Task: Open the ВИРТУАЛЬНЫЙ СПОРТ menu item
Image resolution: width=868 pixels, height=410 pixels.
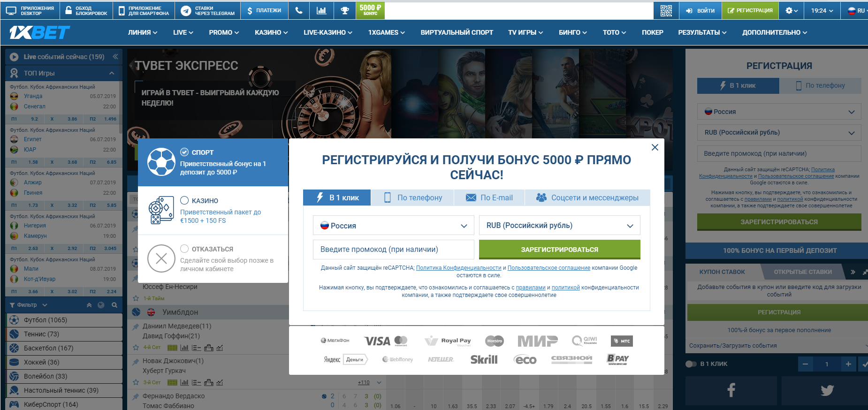Action: pyautogui.click(x=457, y=32)
